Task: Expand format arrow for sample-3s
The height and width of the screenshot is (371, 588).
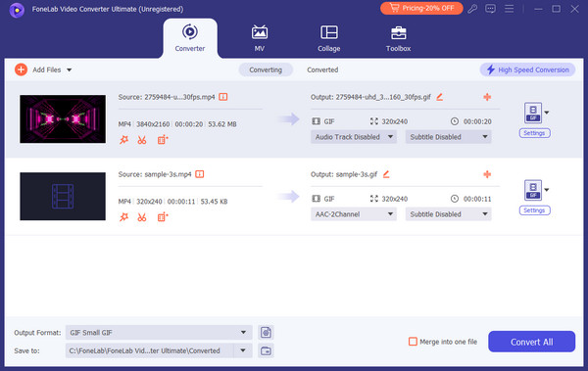Action: (x=547, y=190)
